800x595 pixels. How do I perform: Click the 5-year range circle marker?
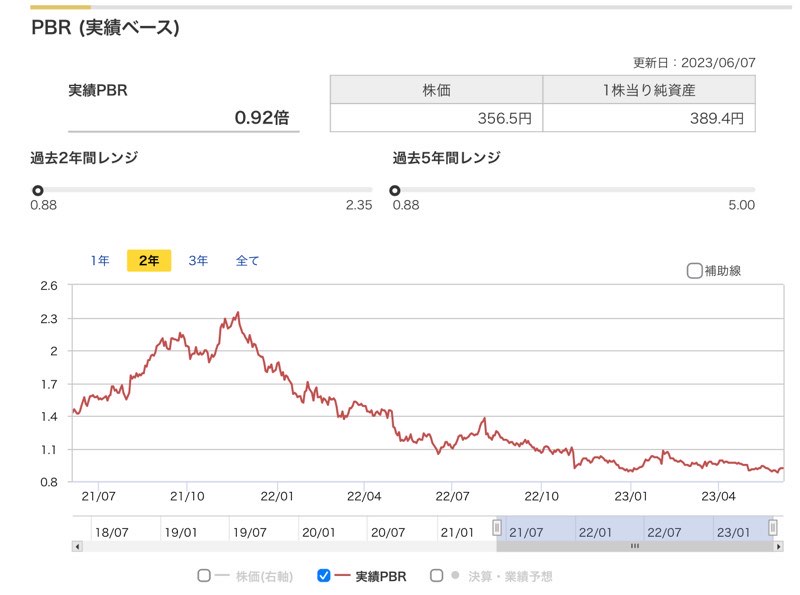tap(394, 190)
